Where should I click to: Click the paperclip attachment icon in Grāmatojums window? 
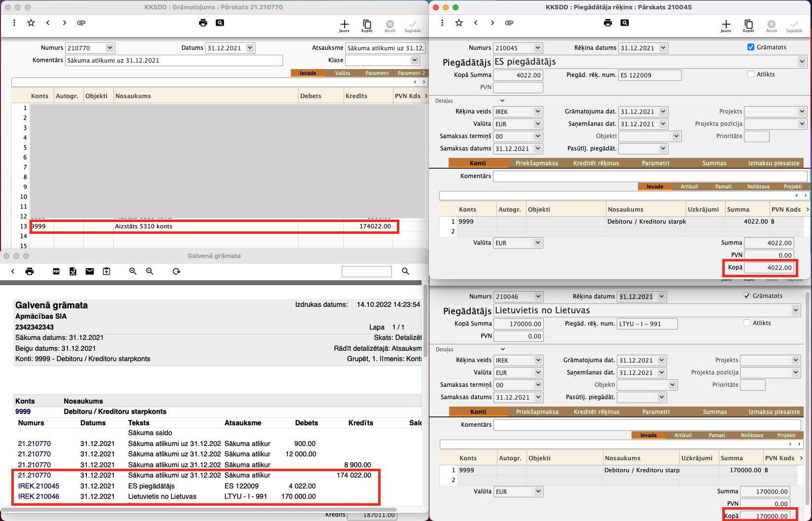pyautogui.click(x=81, y=23)
